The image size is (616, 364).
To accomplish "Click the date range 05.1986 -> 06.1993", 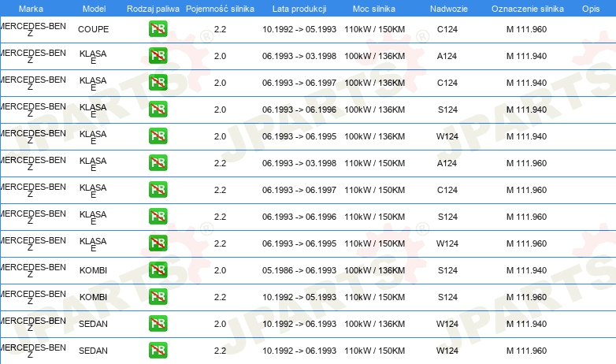I will [x=299, y=270].
